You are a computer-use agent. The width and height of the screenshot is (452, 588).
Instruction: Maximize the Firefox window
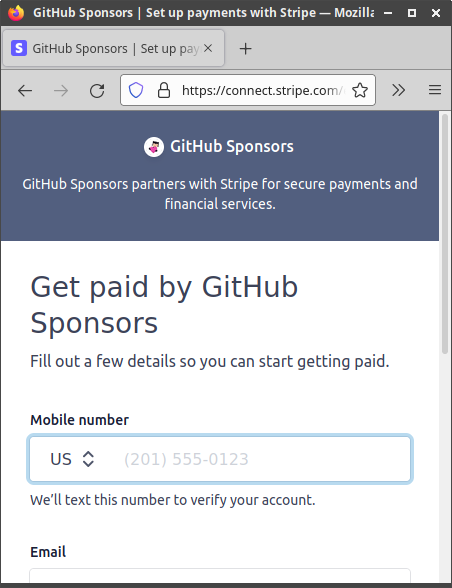pyautogui.click(x=412, y=13)
